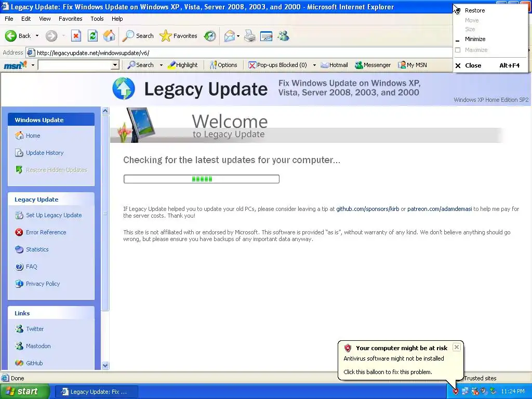Expand the Pop-ups Blocked dropdown arrow
The width and height of the screenshot is (532, 399).
point(314,65)
